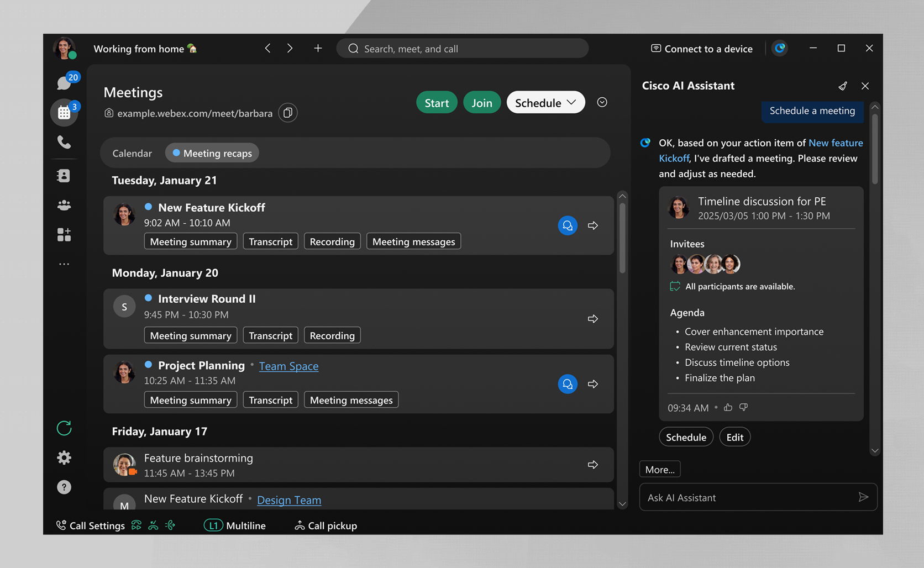This screenshot has height=568, width=924.
Task: Click the More... suggestions button
Action: (660, 469)
